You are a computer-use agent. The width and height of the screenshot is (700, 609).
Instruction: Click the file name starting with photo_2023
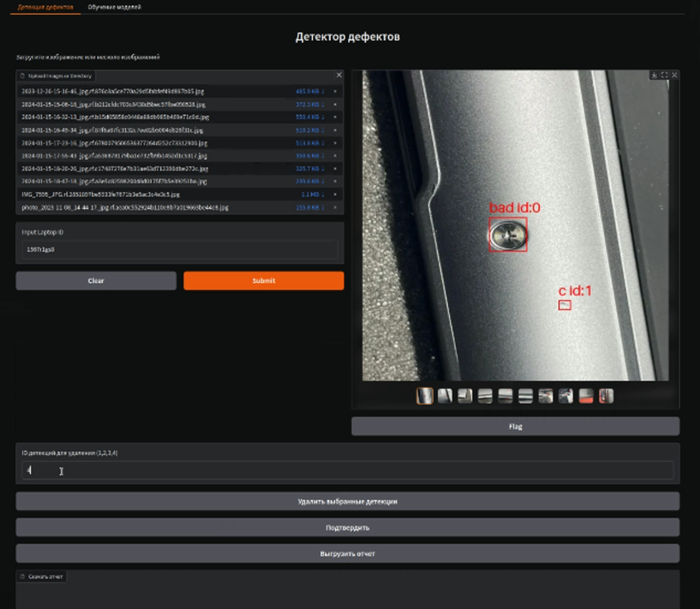pyautogui.click(x=125, y=207)
